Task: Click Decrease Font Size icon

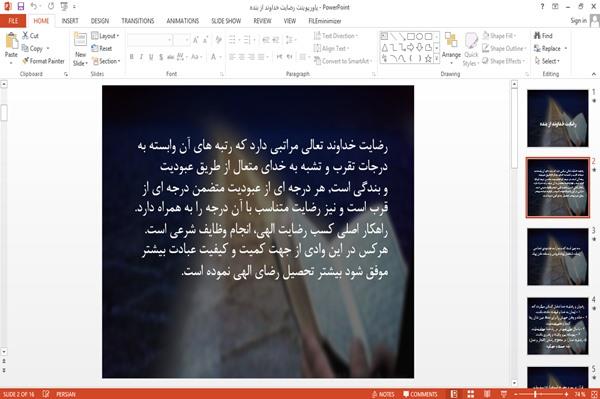Action: (206, 40)
